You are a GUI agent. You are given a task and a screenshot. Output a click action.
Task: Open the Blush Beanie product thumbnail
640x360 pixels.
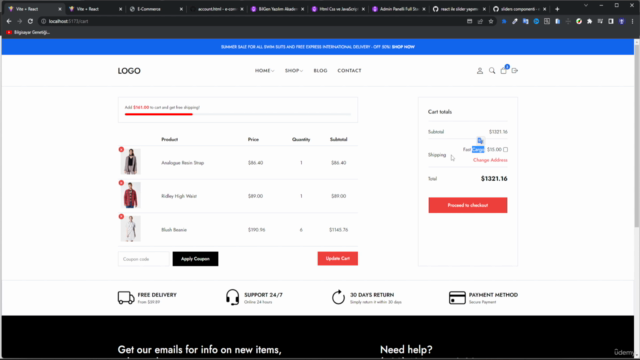coord(131,229)
